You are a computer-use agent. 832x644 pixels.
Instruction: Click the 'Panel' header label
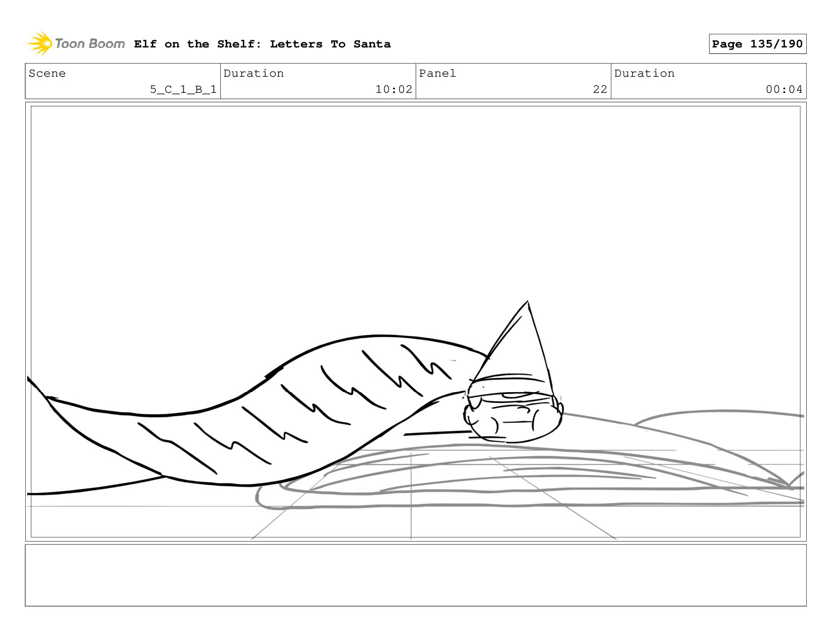[437, 73]
